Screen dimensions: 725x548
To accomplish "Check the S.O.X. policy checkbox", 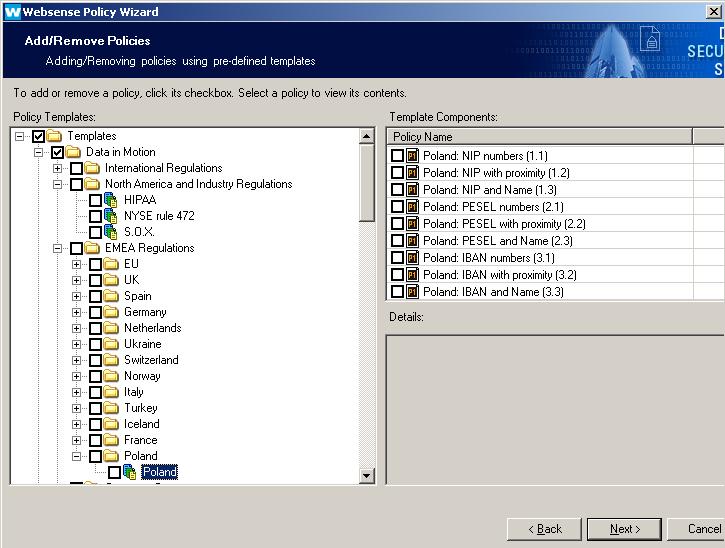I will pyautogui.click(x=95, y=232).
